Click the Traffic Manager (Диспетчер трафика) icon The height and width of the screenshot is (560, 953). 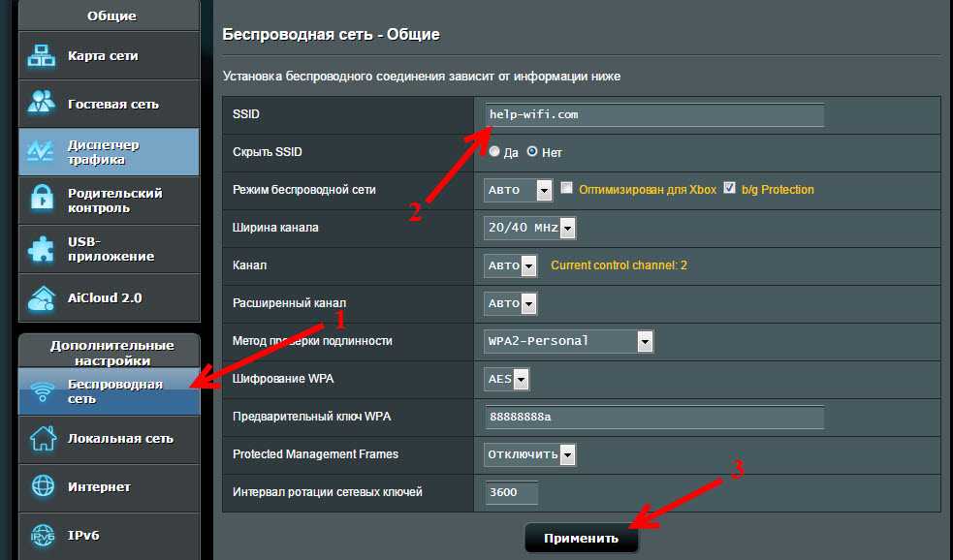(x=43, y=152)
